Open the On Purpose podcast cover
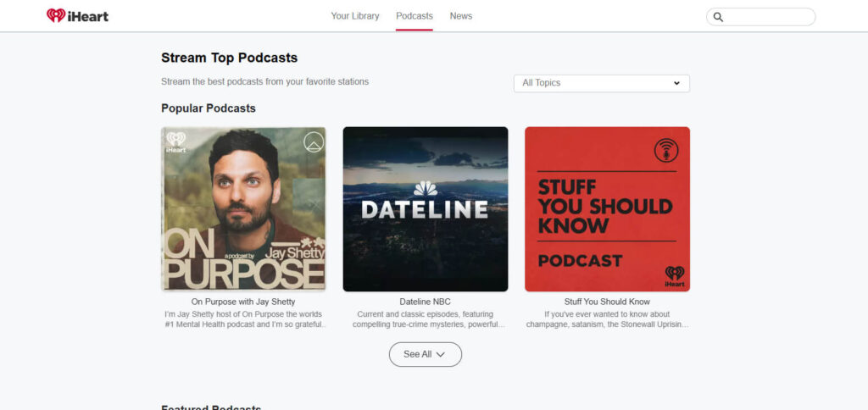This screenshot has width=868, height=410. [x=243, y=209]
